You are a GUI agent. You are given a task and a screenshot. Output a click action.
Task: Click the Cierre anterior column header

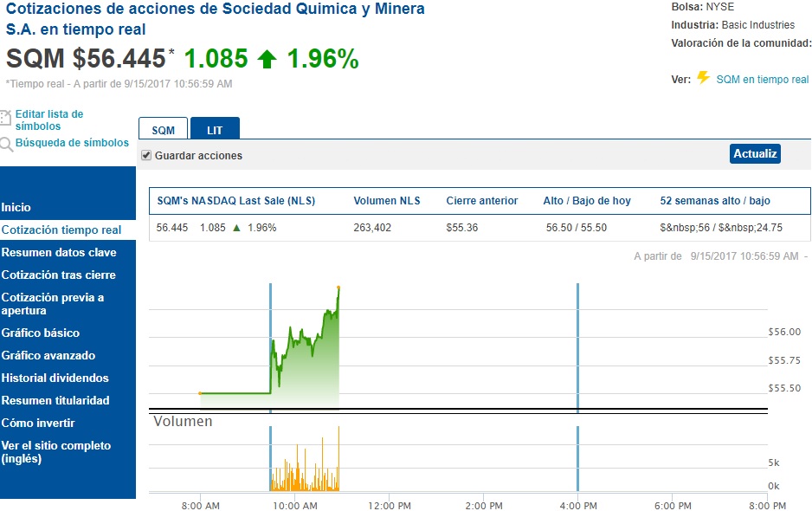[482, 201]
